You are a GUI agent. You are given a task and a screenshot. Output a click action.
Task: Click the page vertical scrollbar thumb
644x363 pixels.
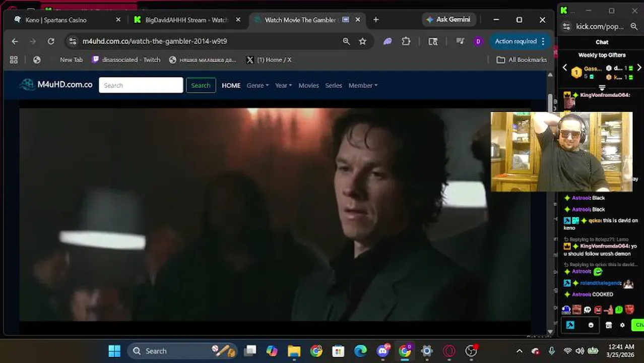pyautogui.click(x=550, y=104)
